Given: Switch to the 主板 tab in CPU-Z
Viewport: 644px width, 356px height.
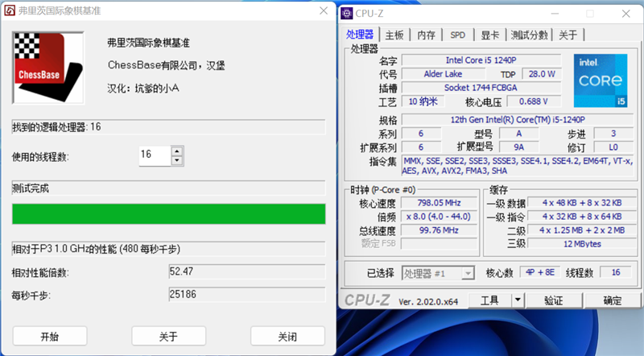Looking at the screenshot, I should point(394,35).
